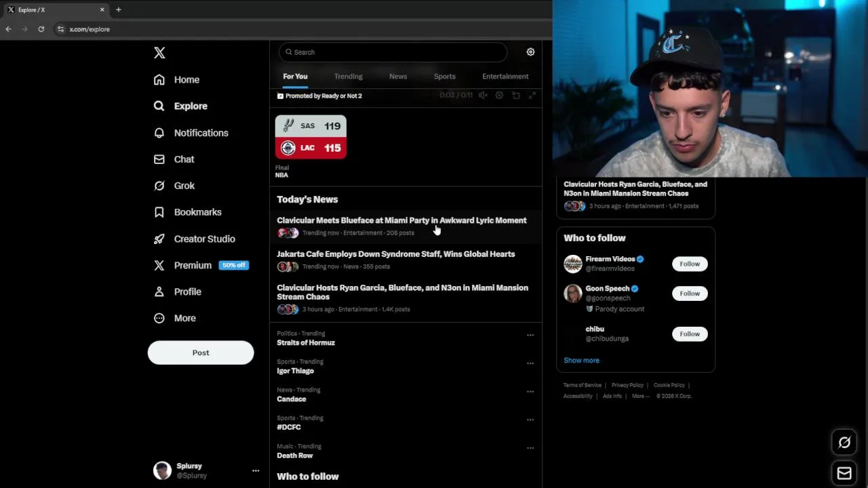Select the For You tab
Screen dimensions: 868x488
tap(295, 77)
